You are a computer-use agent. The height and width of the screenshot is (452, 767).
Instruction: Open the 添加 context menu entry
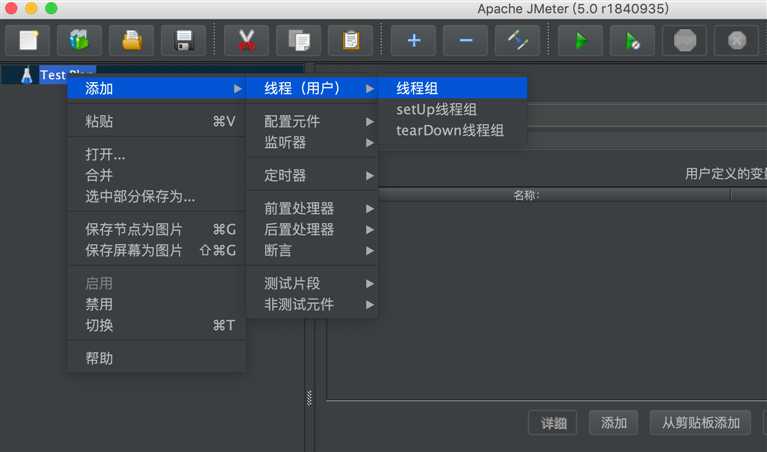tap(156, 89)
